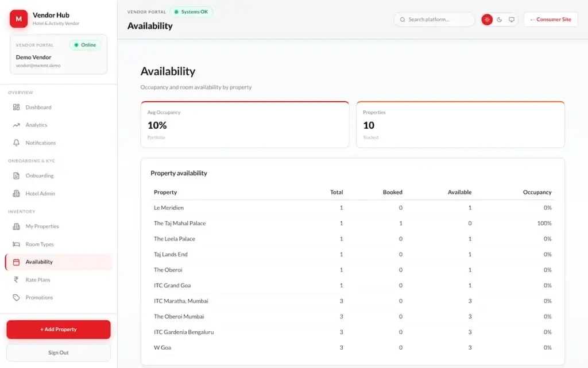Click the Promotions tag icon
The image size is (588, 368).
(16, 297)
